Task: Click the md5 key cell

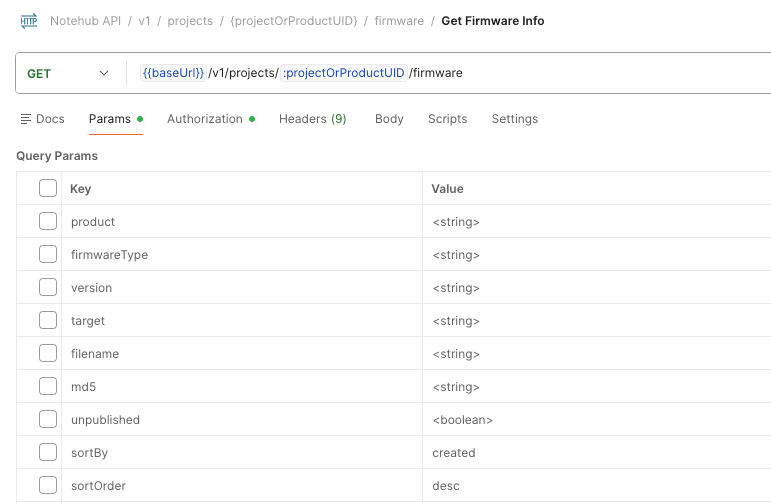Action: tap(242, 386)
